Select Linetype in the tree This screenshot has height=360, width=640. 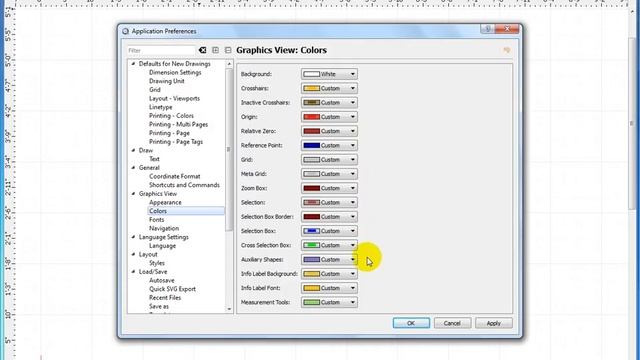click(x=160, y=107)
